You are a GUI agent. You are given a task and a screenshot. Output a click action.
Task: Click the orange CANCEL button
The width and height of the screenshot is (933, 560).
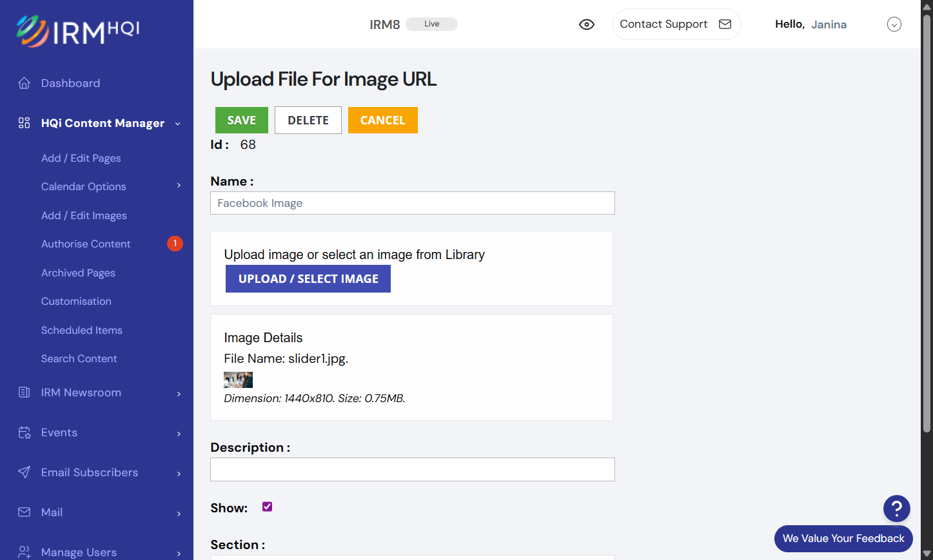tap(383, 121)
